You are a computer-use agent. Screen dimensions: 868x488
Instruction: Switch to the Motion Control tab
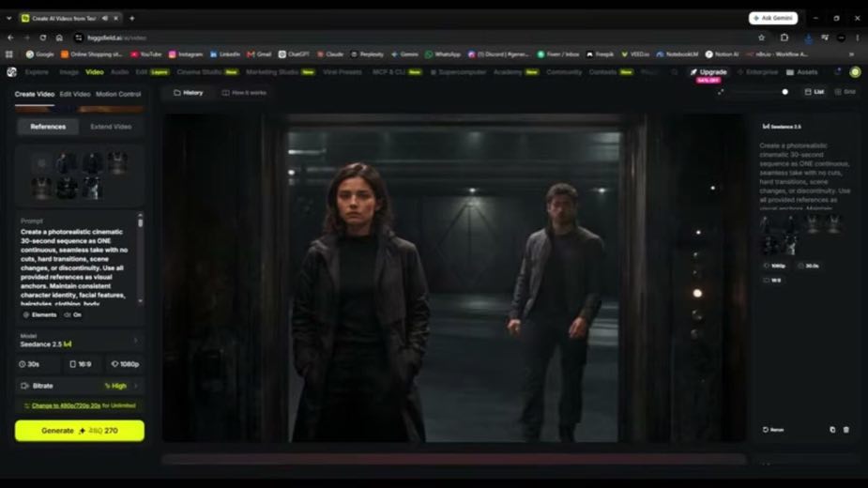(118, 94)
